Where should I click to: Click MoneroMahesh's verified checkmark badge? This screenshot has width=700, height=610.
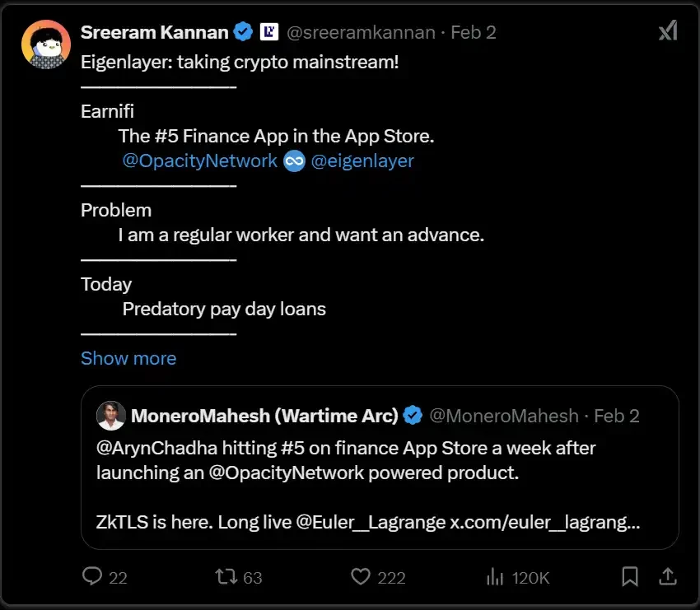coord(413,416)
